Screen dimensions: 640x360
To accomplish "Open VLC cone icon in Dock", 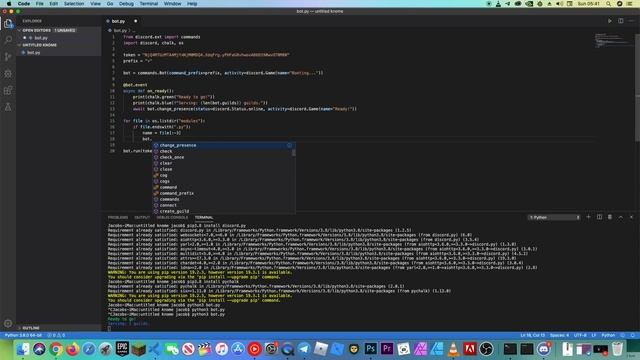I will tap(453, 349).
